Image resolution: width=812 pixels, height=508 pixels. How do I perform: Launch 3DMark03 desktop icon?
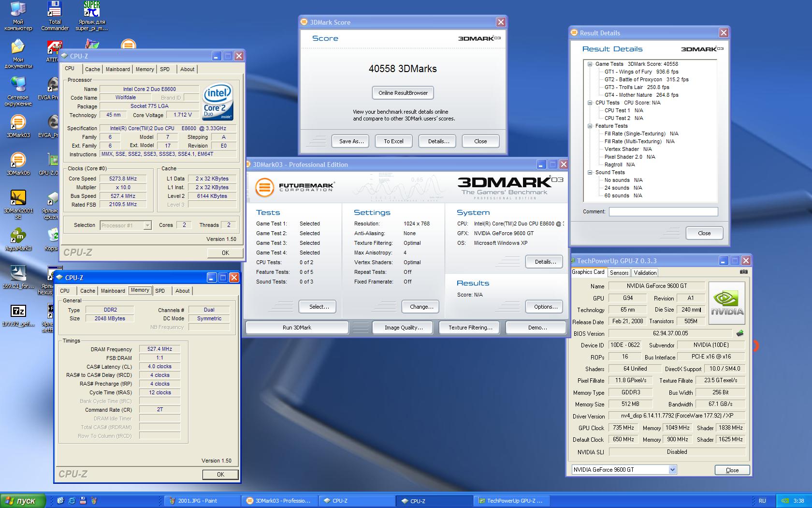[x=18, y=127]
